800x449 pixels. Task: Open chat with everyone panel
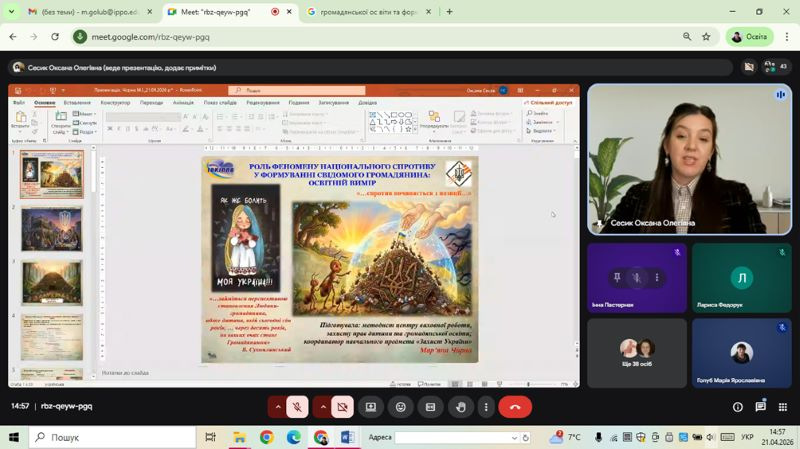tap(760, 407)
